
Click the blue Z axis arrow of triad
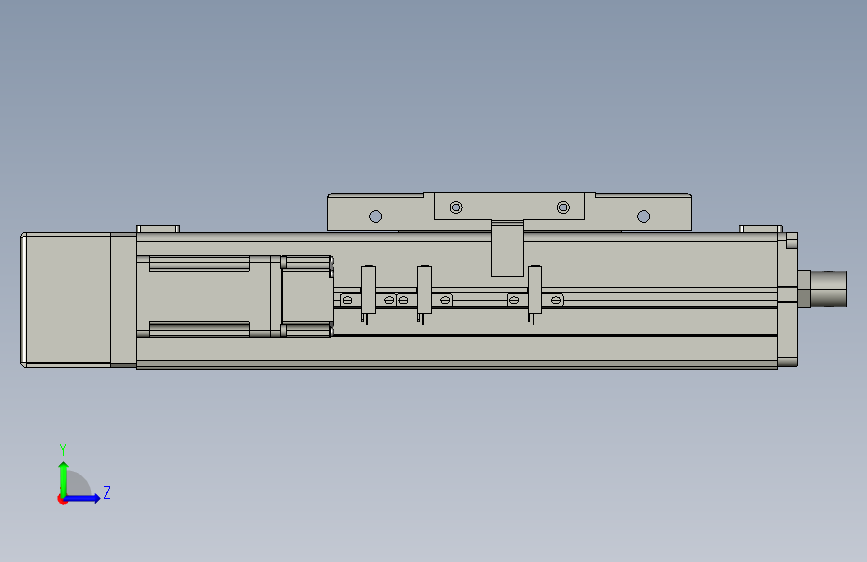83,498
